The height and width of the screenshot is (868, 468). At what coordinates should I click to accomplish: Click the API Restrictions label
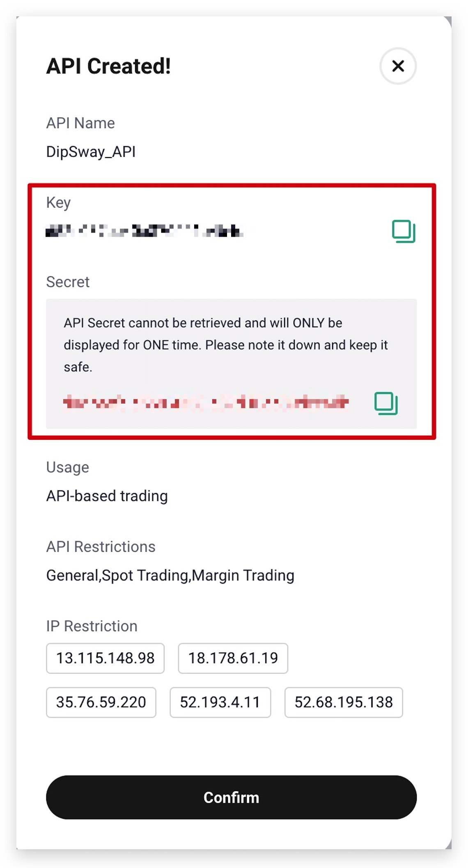click(101, 547)
